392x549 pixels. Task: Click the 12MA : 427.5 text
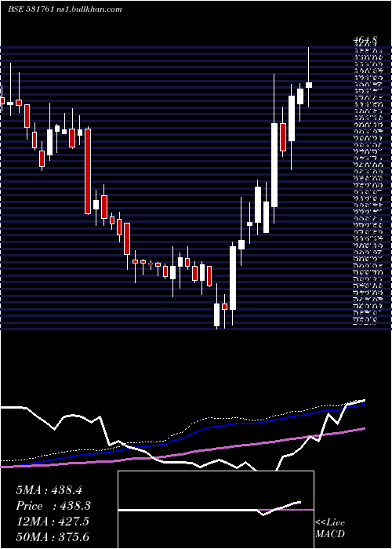point(53,522)
